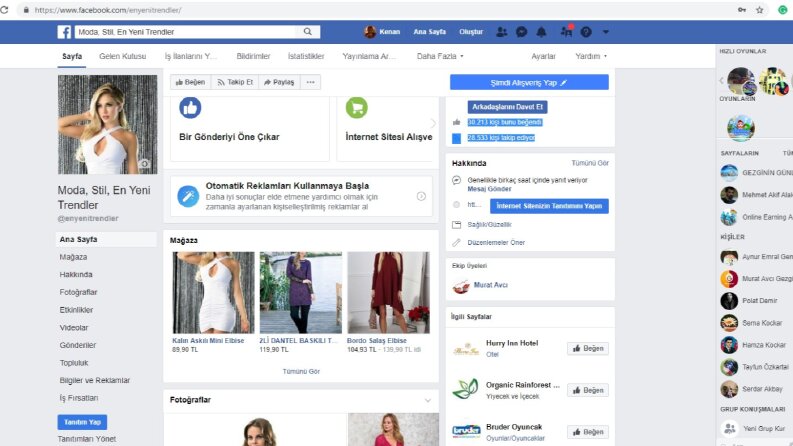Click camera icon on profile picture
The width and height of the screenshot is (793, 446).
point(145,164)
